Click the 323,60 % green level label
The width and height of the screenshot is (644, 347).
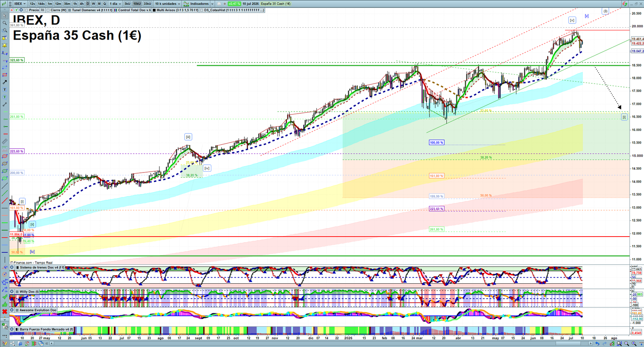coord(17,60)
